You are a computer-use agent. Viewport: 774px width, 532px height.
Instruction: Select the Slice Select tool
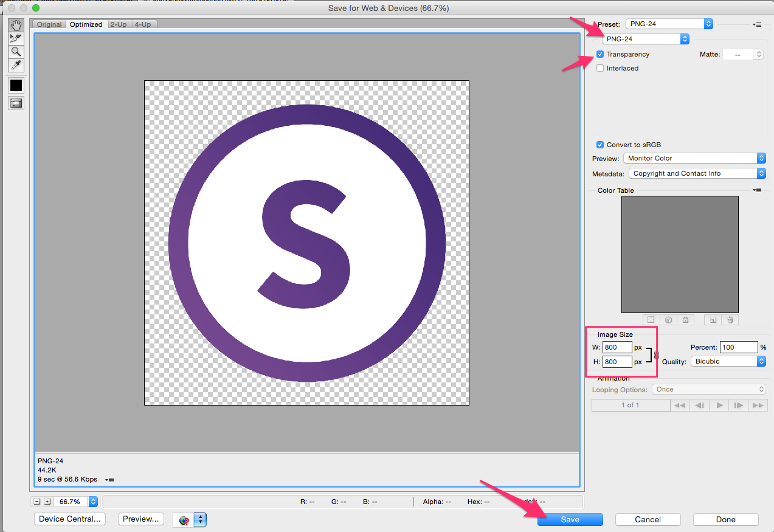16,38
